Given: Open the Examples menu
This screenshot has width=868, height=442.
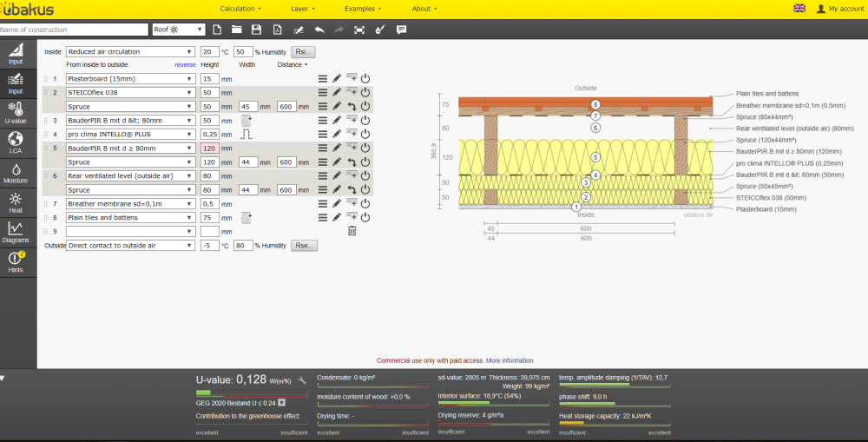Looking at the screenshot, I should [363, 9].
